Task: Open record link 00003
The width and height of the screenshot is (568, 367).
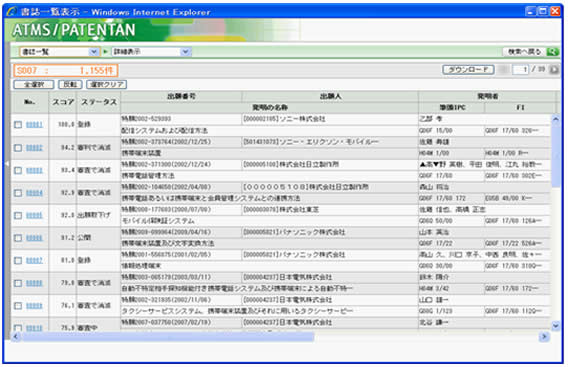Action: point(34,170)
